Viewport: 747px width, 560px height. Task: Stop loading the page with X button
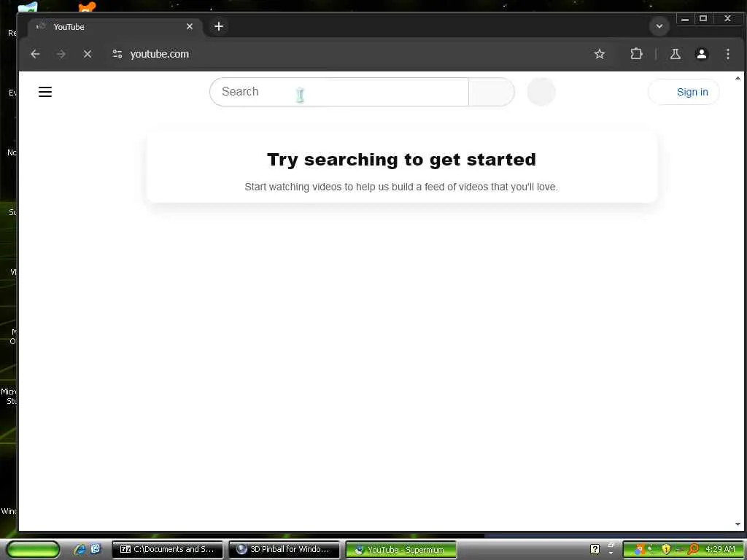pos(88,54)
